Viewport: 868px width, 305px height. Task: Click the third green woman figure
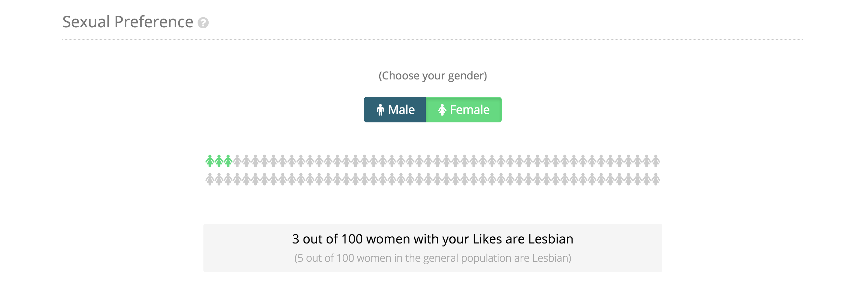coord(228,161)
